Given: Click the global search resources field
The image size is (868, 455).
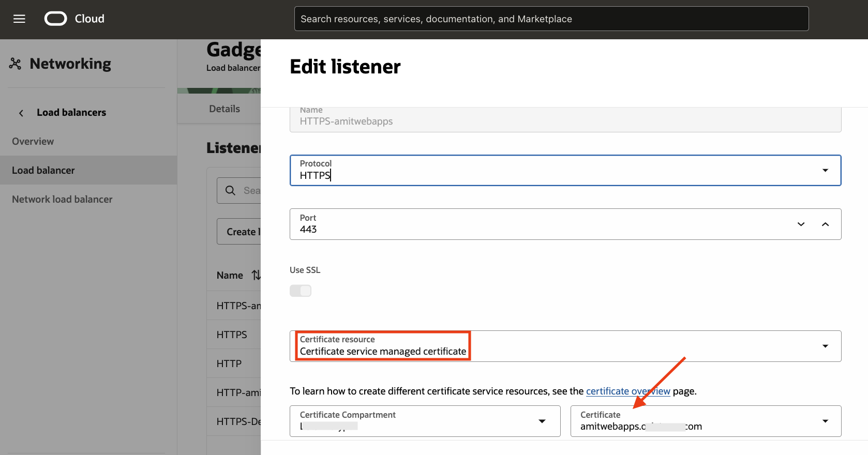Looking at the screenshot, I should [x=551, y=19].
